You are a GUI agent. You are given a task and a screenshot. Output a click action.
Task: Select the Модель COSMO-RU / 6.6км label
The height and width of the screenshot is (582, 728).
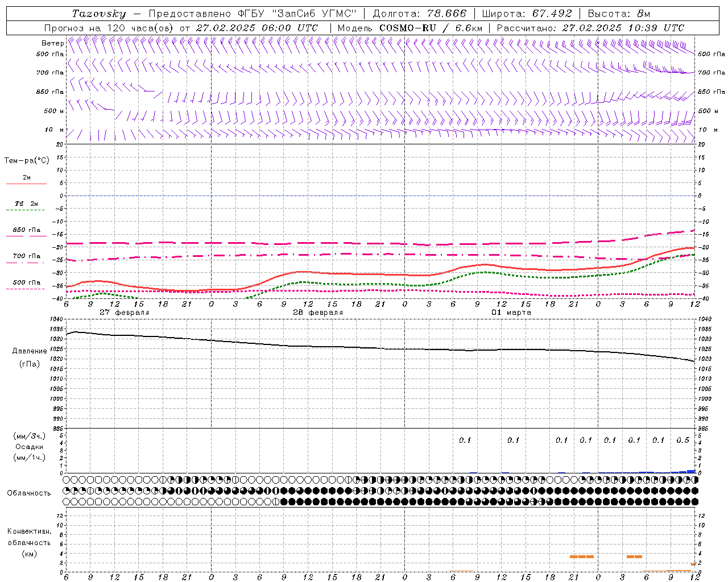pyautogui.click(x=409, y=28)
